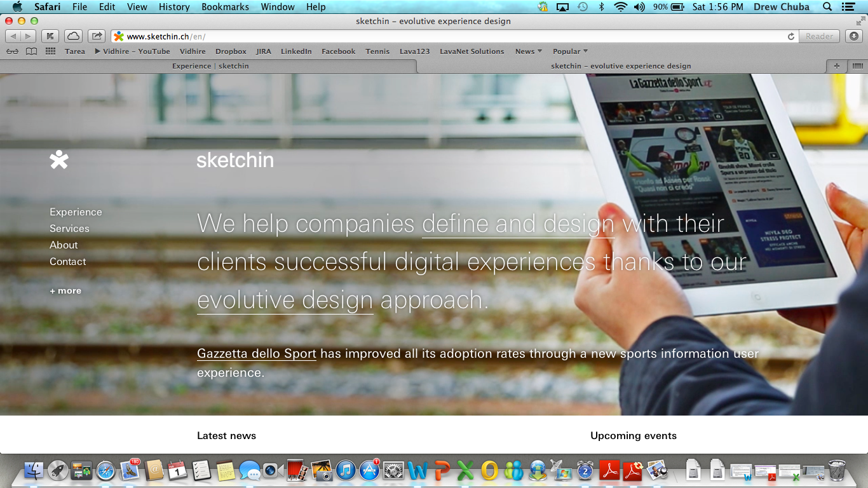Enter full screen using the corner arrows
868x488 pixels.
(860, 21)
